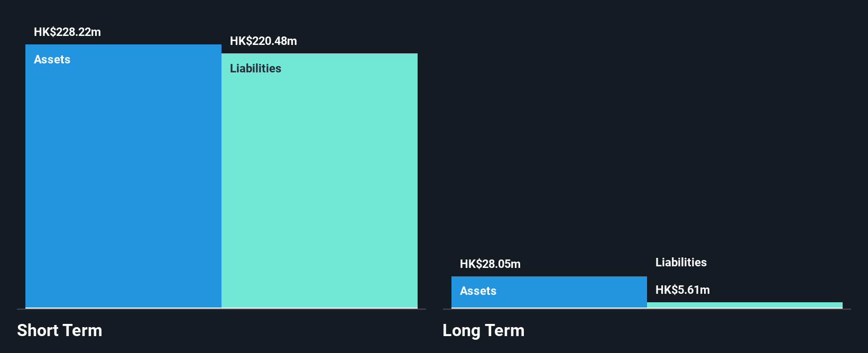Click the HK$228.22m value label
The image size is (868, 353).
67,32
